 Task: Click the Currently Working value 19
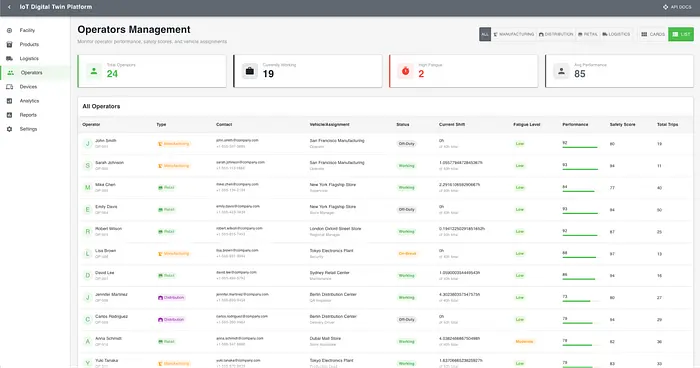tap(268, 74)
